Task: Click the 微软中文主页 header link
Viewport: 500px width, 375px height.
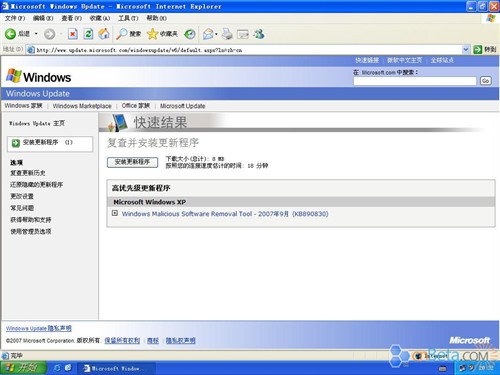Action: [x=404, y=60]
